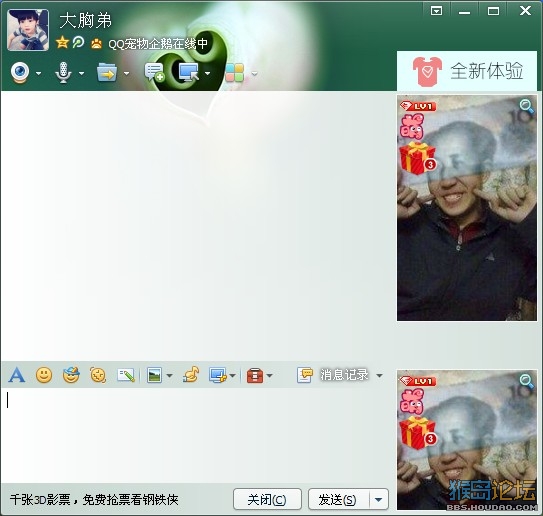Open the remote desktop monitor icon
Viewport: 543px width, 516px height.
[x=189, y=72]
